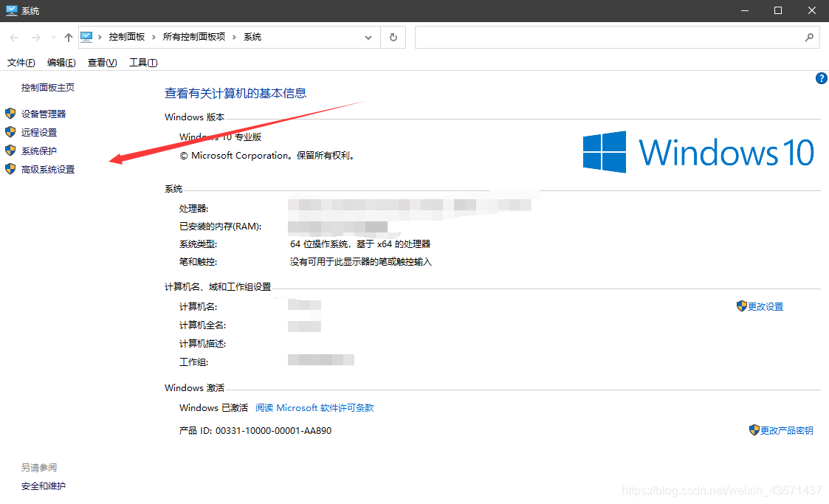Focus the Control Panel search box
Screen dimensions: 829x504
click(617, 38)
